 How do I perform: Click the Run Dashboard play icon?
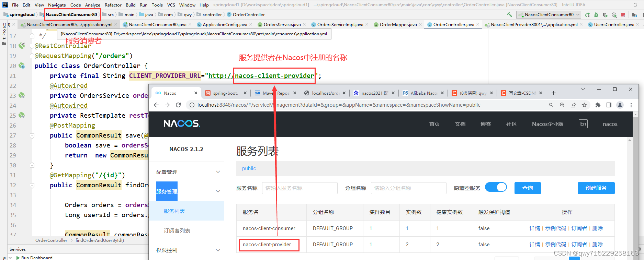pyautogui.click(x=18, y=258)
